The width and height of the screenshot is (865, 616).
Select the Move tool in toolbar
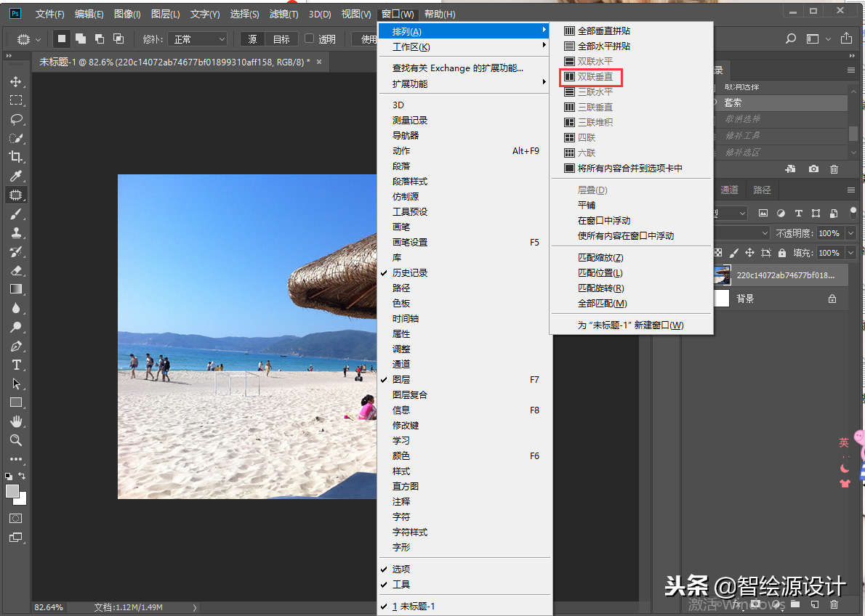(x=16, y=81)
